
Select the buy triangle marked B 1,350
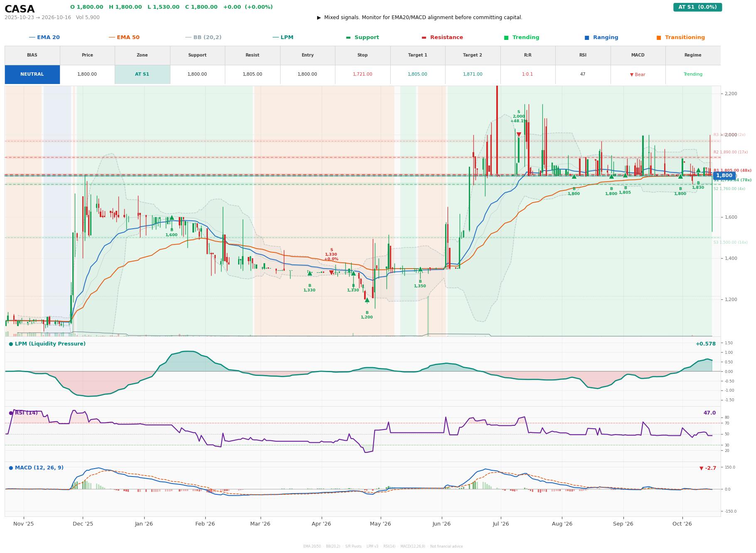[x=420, y=269]
